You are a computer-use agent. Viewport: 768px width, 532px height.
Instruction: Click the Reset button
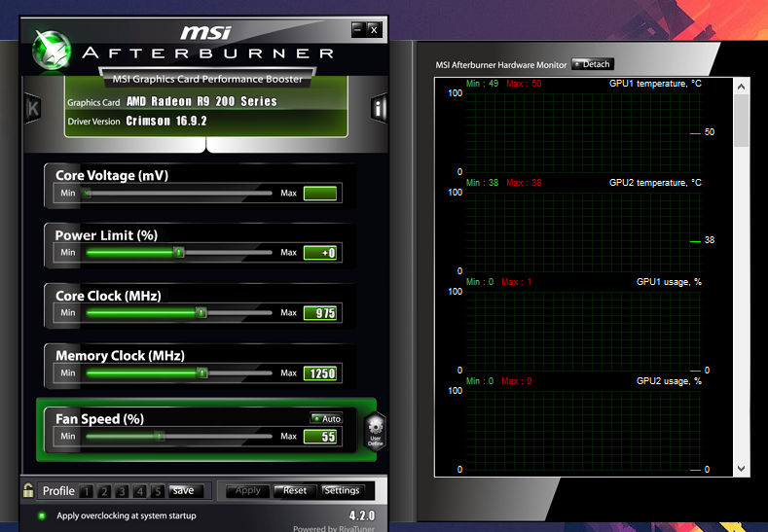[x=295, y=490]
